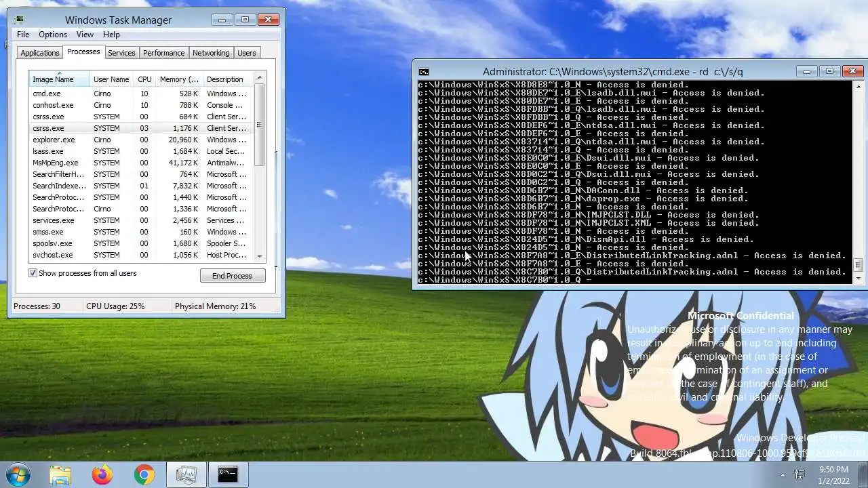Select the SearchFilterH... process row
The height and width of the screenshot is (488, 868).
click(140, 174)
